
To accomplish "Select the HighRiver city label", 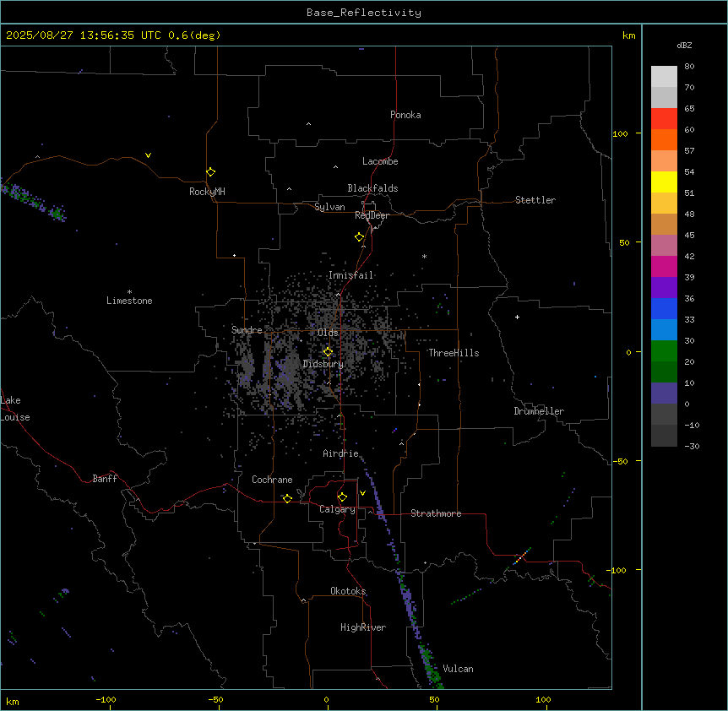I will tap(363, 627).
